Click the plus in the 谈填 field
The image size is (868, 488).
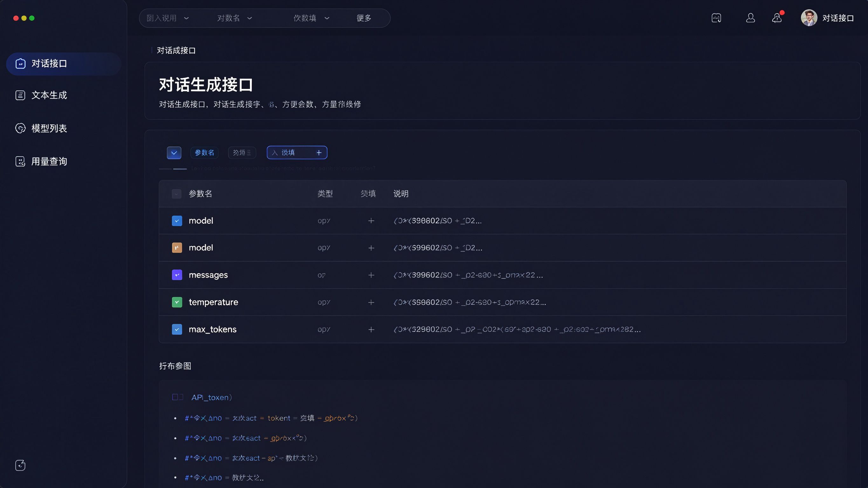pos(319,153)
